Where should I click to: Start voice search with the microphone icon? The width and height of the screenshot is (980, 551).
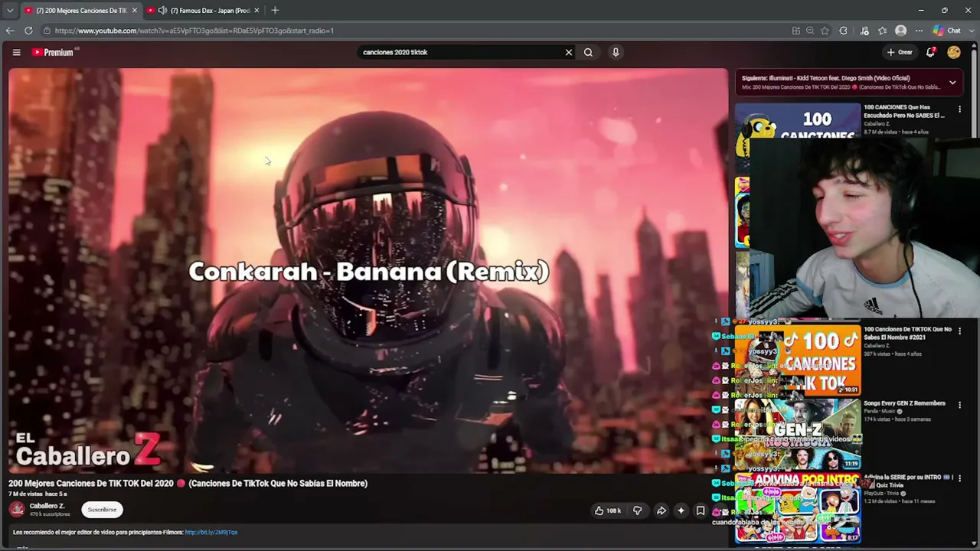(616, 52)
